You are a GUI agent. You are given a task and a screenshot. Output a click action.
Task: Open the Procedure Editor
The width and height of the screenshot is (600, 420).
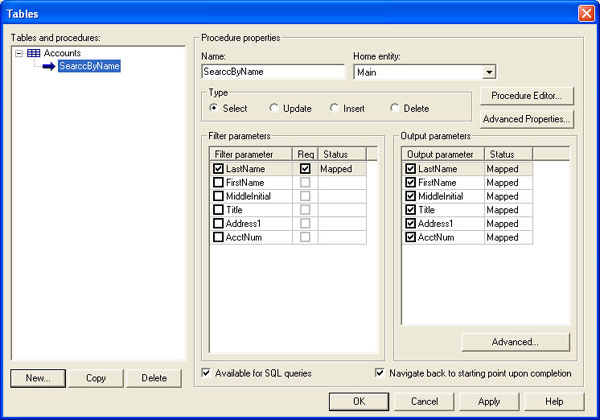(x=526, y=96)
